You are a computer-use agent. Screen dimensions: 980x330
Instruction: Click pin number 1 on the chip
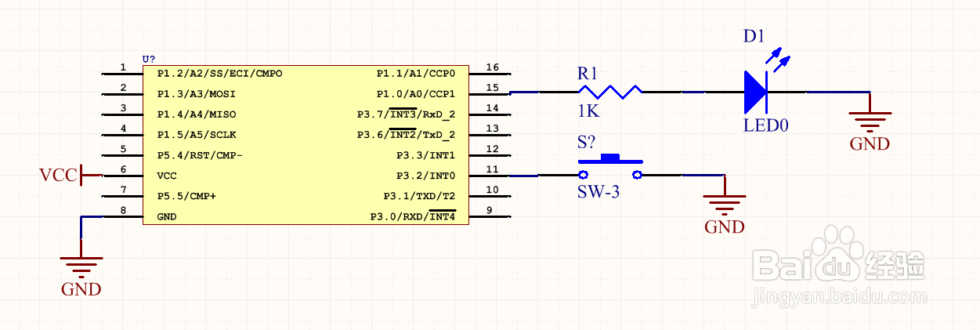click(123, 67)
